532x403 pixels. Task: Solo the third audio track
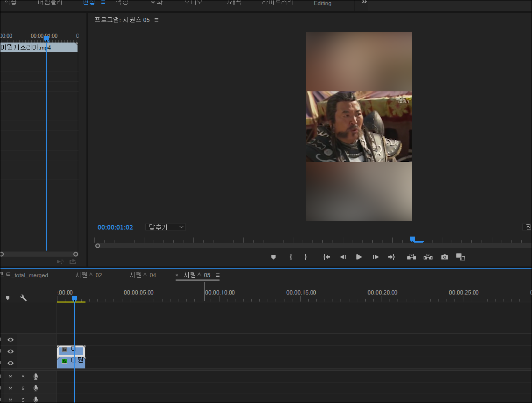[x=23, y=400]
